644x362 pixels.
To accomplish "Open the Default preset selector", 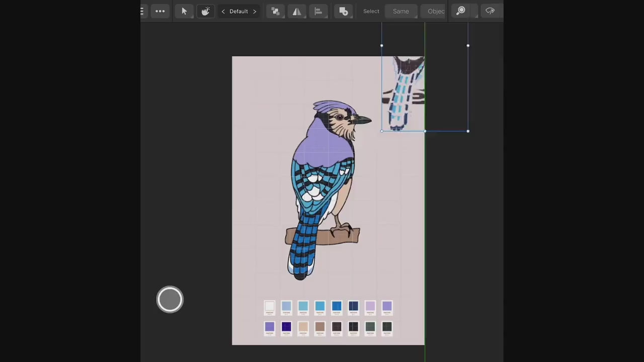I will [x=238, y=11].
